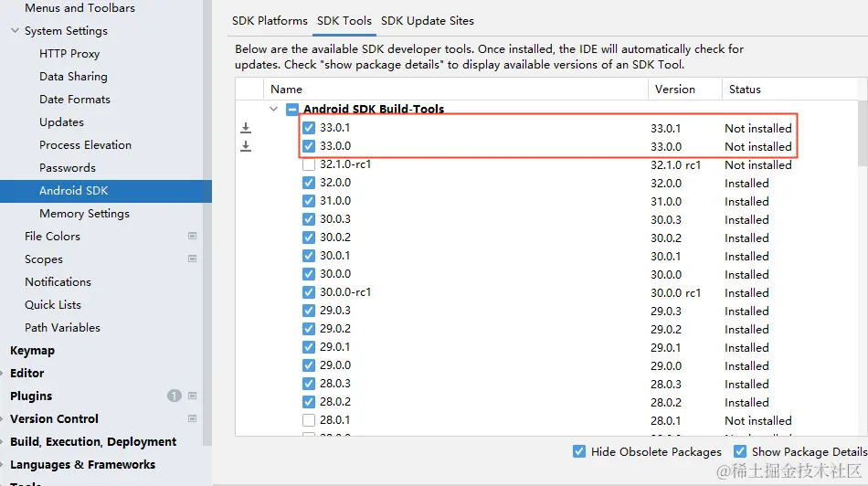Open Path Variables settings
This screenshot has width=868, height=486.
point(62,328)
